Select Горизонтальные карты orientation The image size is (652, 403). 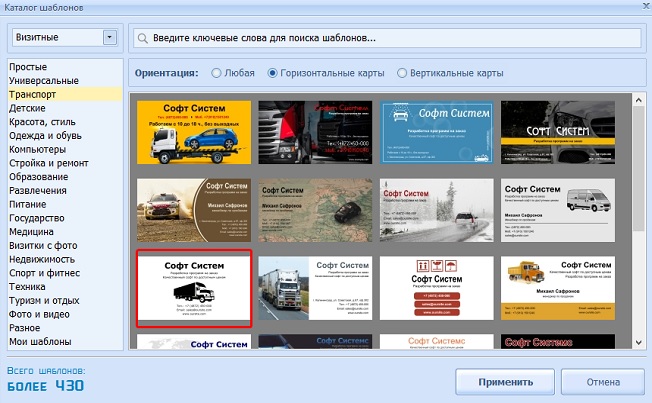(272, 73)
